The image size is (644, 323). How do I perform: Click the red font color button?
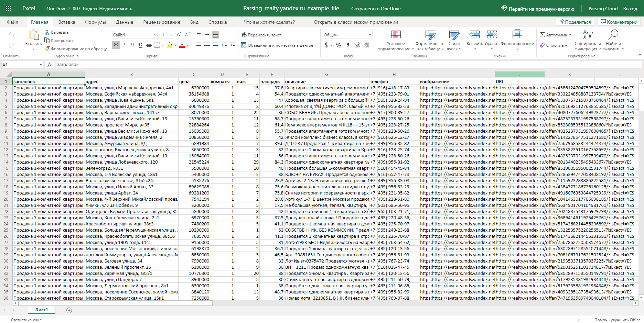pos(182,45)
